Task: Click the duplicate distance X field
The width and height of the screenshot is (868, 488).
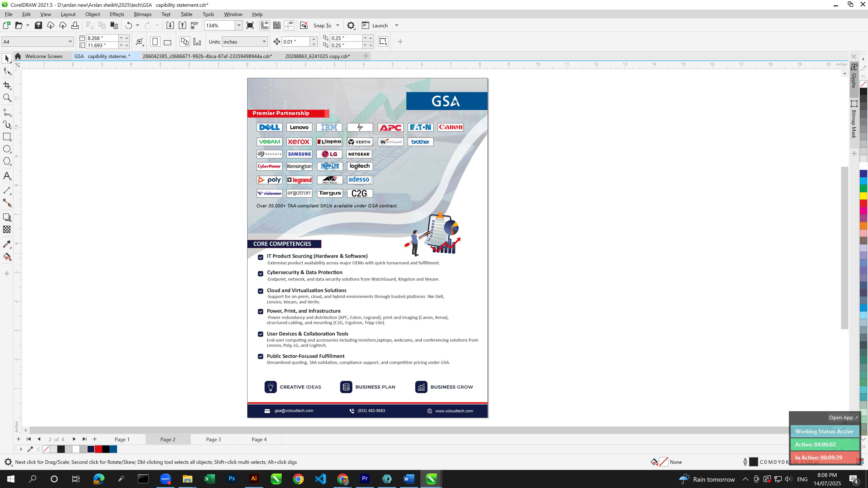Action: click(346, 38)
